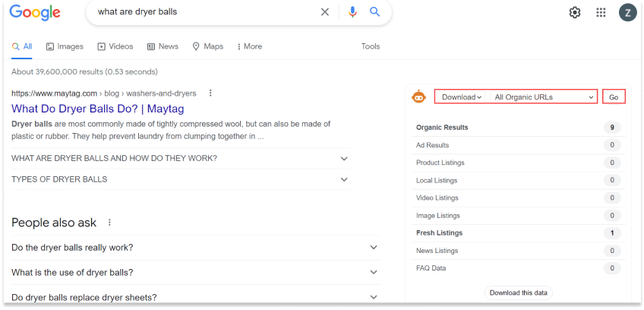Viewport: 644px width, 310px height.
Task: Open the All Organic URLs dropdown
Action: [543, 97]
